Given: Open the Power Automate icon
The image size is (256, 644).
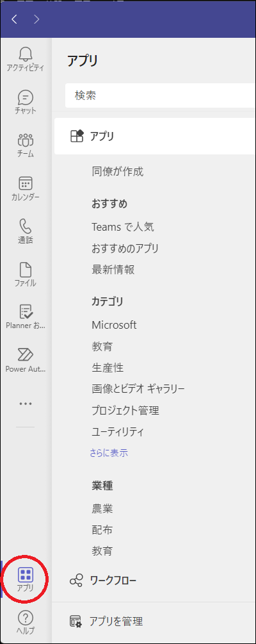Looking at the screenshot, I should click(x=26, y=355).
